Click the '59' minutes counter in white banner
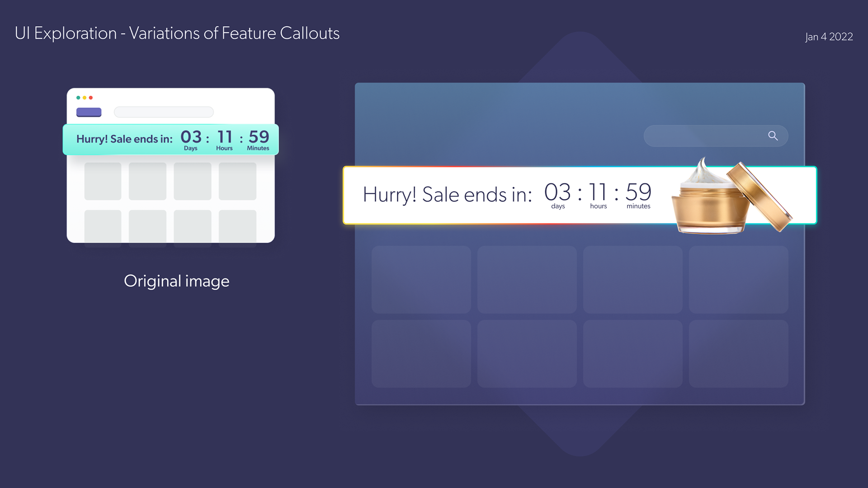868x488 pixels. point(638,192)
